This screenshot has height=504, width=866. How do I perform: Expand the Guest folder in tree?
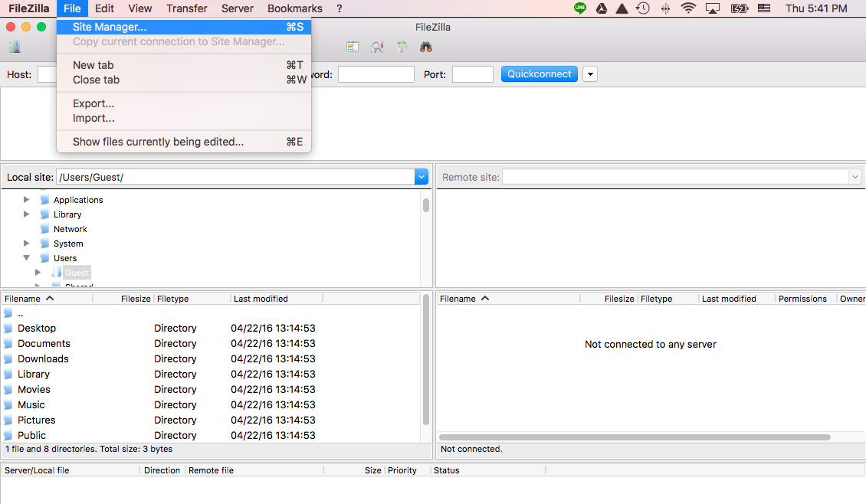(x=38, y=273)
